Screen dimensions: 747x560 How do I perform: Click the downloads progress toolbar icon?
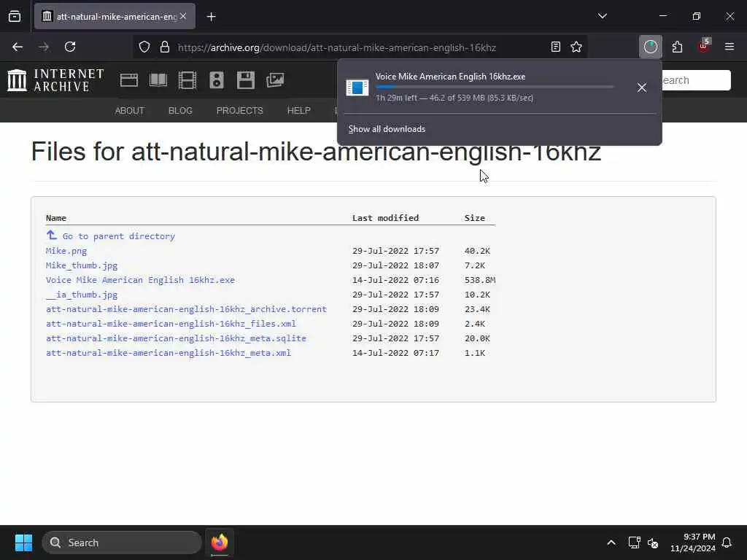tap(650, 47)
